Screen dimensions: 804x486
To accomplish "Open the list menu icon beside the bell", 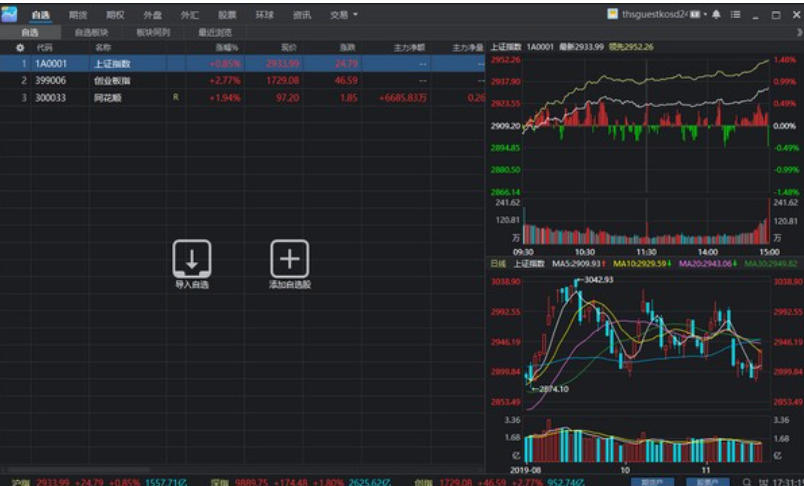I will [736, 14].
